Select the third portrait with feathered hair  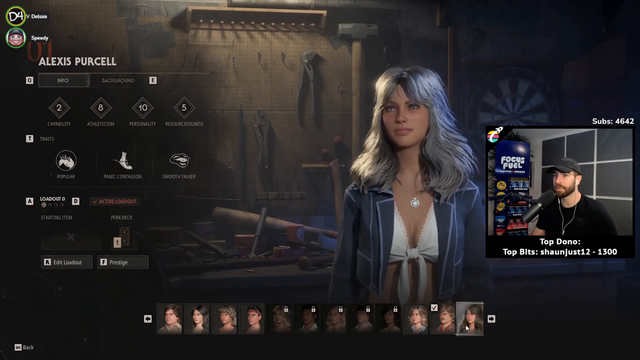(x=224, y=319)
